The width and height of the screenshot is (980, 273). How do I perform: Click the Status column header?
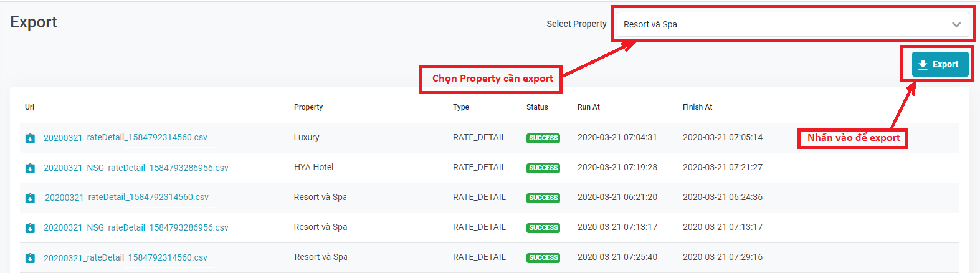coord(537,107)
